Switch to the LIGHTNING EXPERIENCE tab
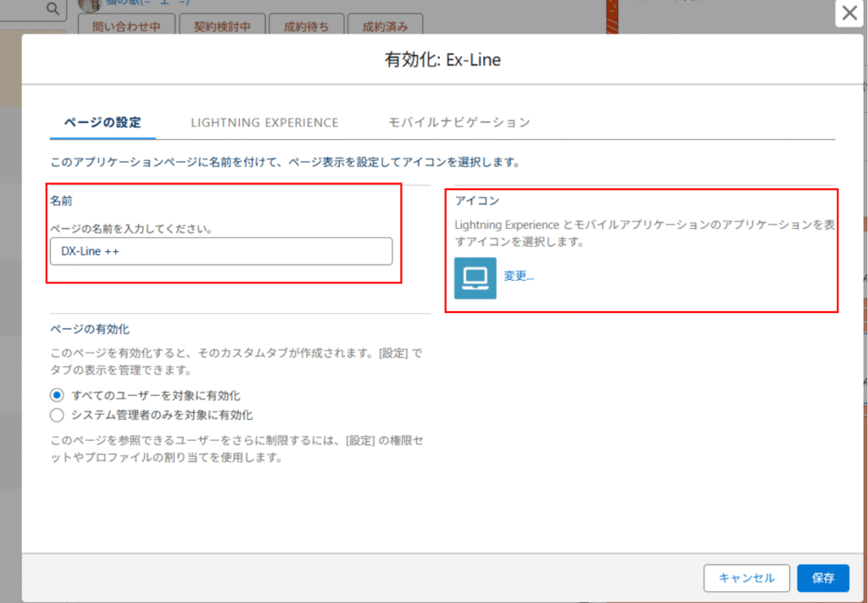868x603 pixels. (x=264, y=122)
